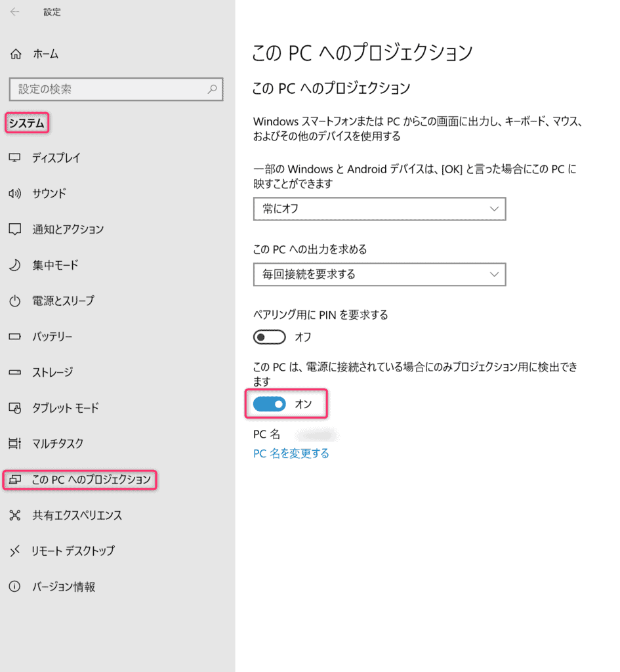The height and width of the screenshot is (672, 620).
Task: Click the Focus assist (集中モード) moon icon
Action: click(15, 265)
